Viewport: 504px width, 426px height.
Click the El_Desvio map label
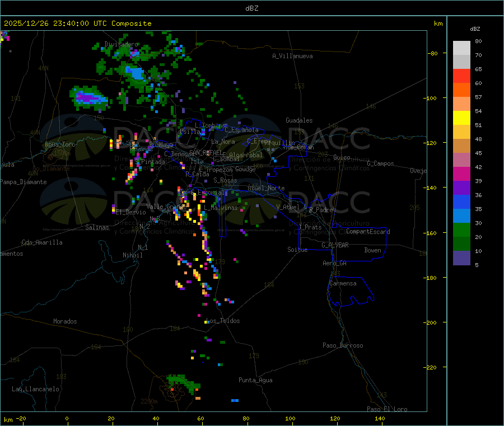(130, 212)
